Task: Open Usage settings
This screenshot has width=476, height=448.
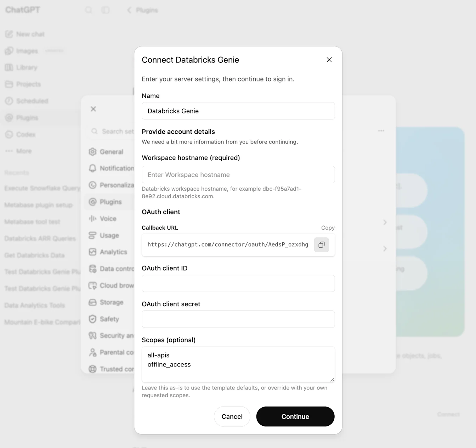Action: point(109,235)
